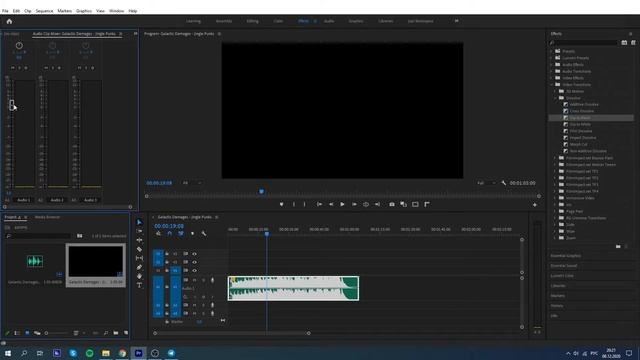Toggle V3 track output eye icon
This screenshot has height=360, width=640.
pos(194,254)
